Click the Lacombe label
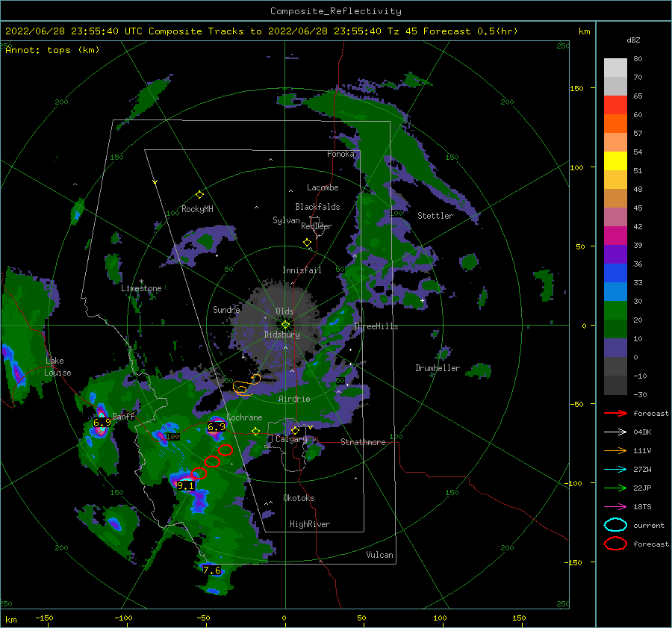Screen dimensions: 672x628 323,187
